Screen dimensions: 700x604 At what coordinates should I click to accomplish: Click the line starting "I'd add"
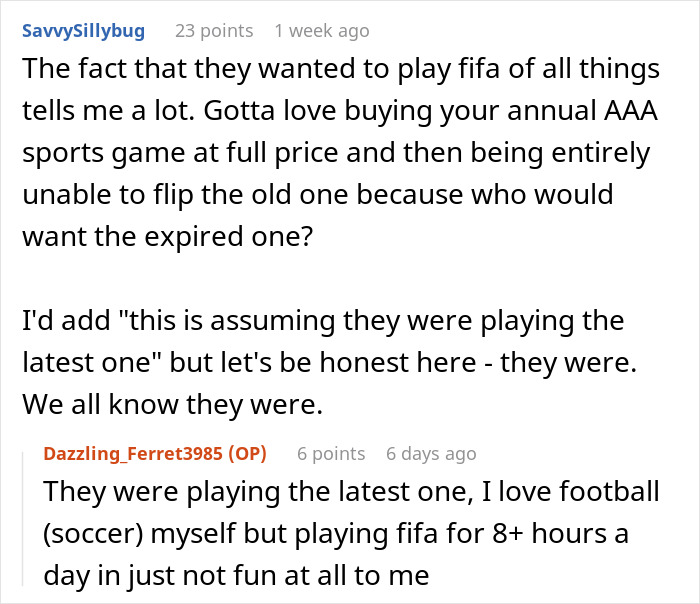(322, 322)
